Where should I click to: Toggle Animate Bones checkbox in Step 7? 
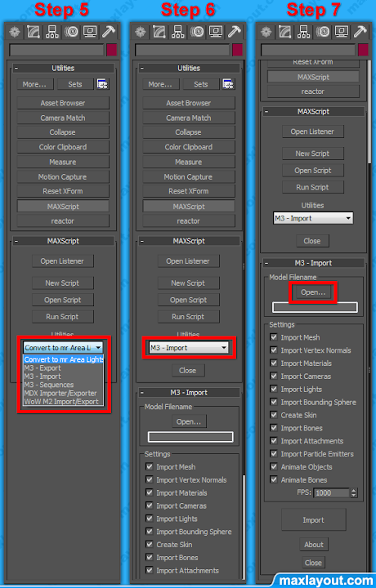pos(274,479)
